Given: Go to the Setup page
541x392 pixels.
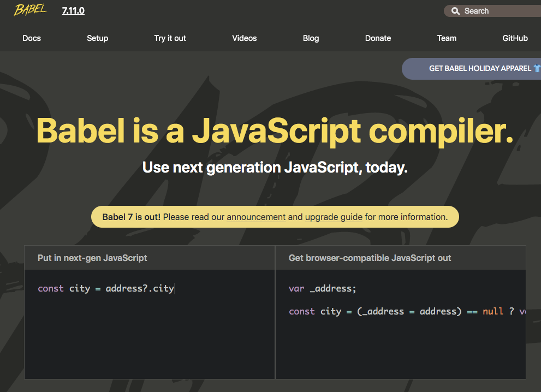Looking at the screenshot, I should (97, 38).
